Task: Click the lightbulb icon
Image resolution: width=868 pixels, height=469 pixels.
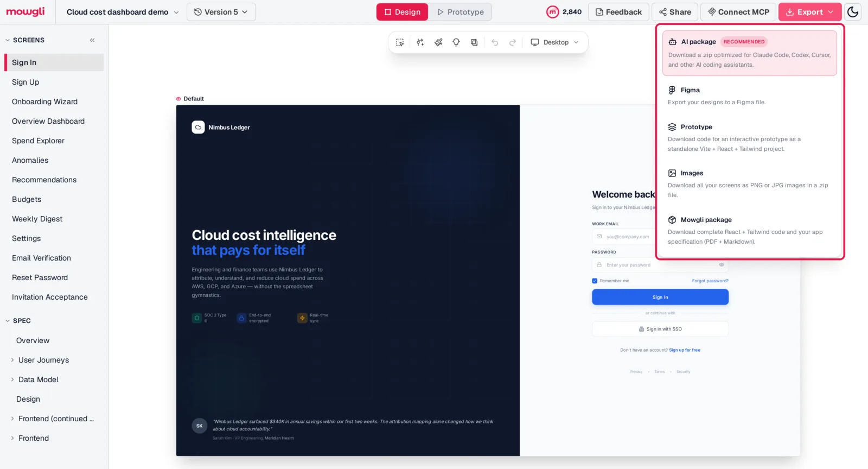Action: (456, 42)
